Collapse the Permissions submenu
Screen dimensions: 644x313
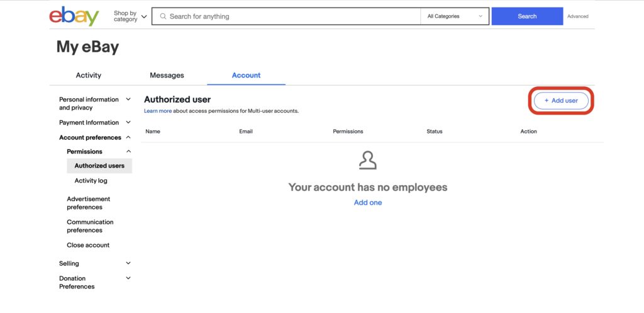click(99, 151)
